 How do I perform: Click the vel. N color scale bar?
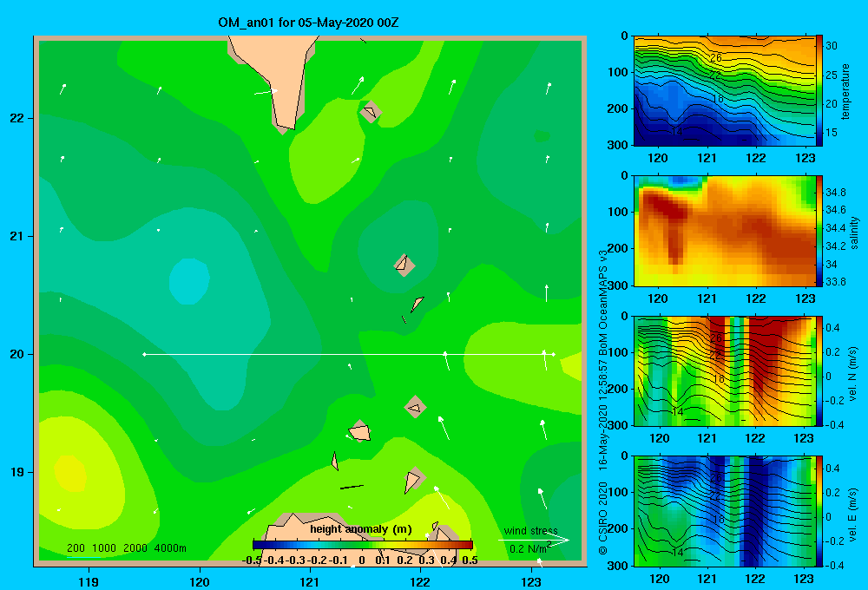point(819,370)
